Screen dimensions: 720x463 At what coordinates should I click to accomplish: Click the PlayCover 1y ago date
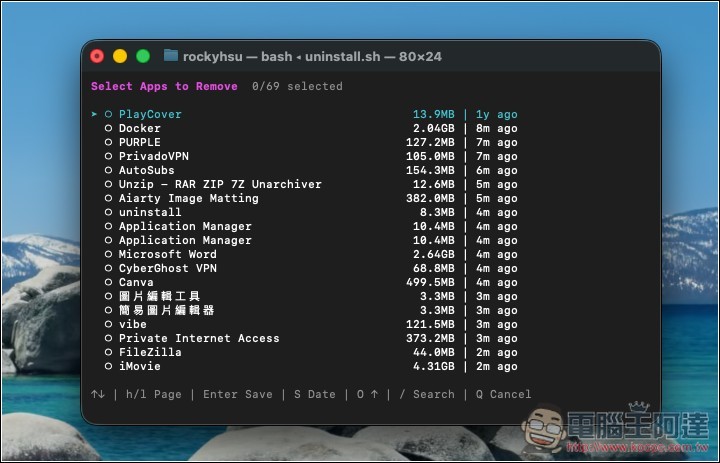(x=497, y=114)
